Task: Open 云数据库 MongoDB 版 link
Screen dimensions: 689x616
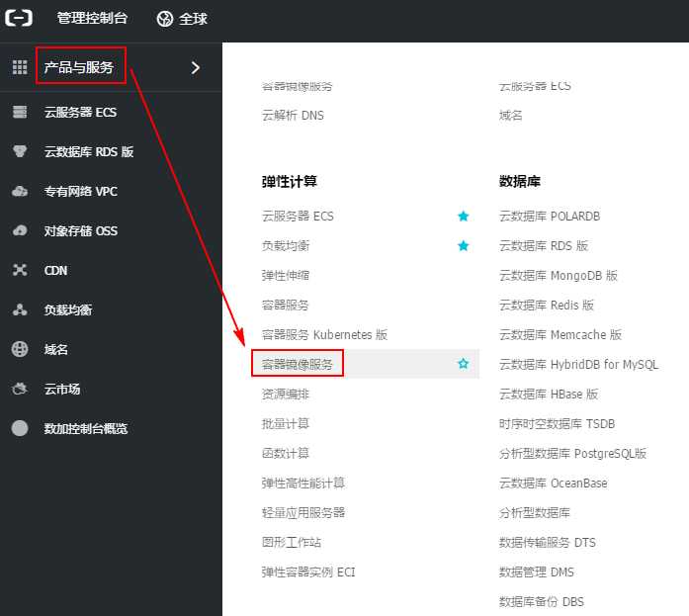Action: point(559,276)
